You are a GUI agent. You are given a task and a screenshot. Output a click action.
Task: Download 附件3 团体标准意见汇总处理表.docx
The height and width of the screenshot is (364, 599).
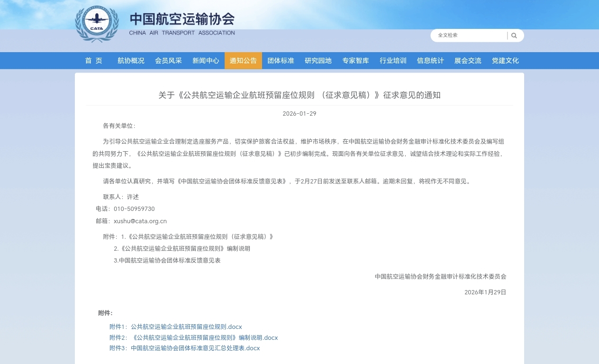(195, 348)
